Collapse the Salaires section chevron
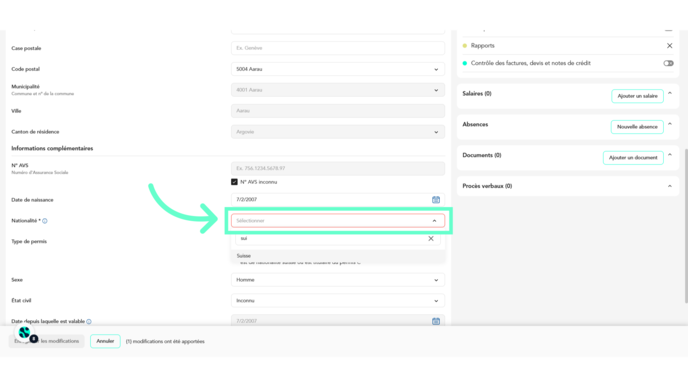 pos(670,93)
